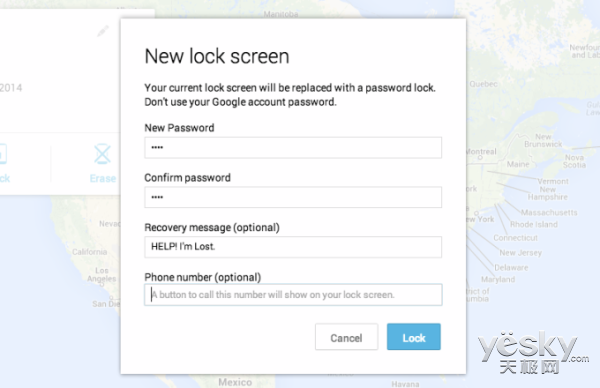Viewport: 600px width, 388px height.
Task: Click the Maine label on map
Action: [518, 164]
